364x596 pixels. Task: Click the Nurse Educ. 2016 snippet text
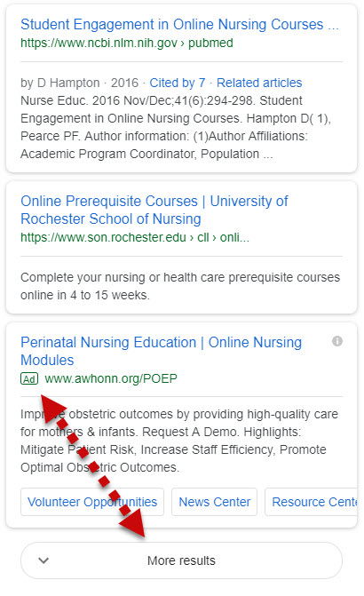coord(176,127)
